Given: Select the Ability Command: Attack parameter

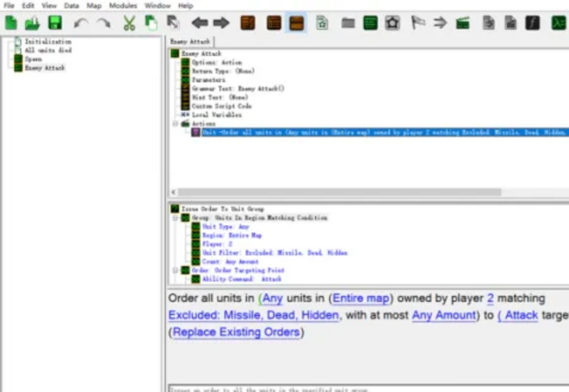Looking at the screenshot, I should tap(242, 279).
